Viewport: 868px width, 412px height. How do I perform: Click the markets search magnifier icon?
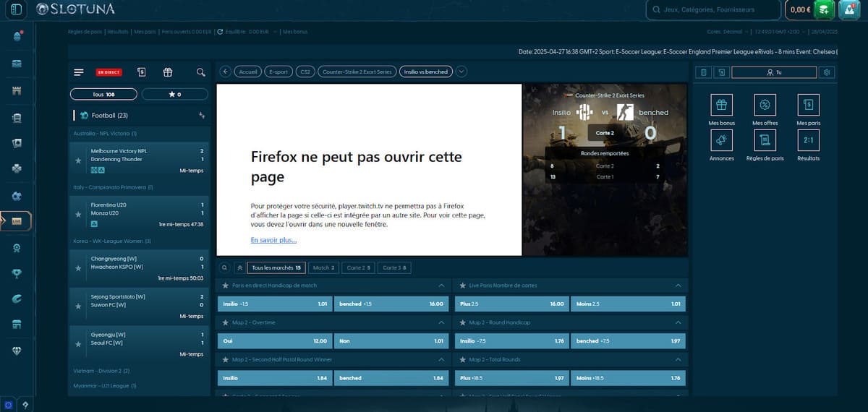coord(224,267)
